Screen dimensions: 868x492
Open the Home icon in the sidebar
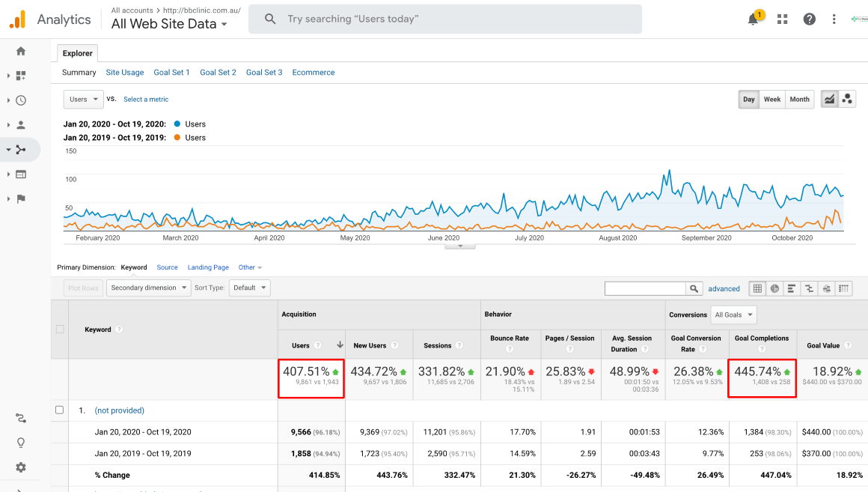(21, 51)
